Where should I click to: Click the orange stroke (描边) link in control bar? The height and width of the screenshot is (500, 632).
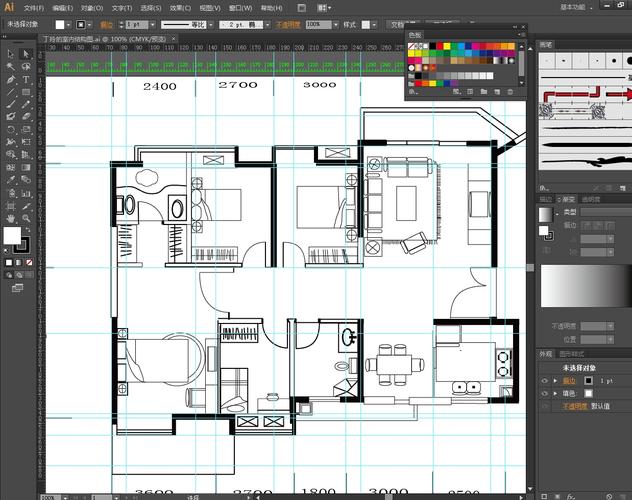tap(106, 25)
